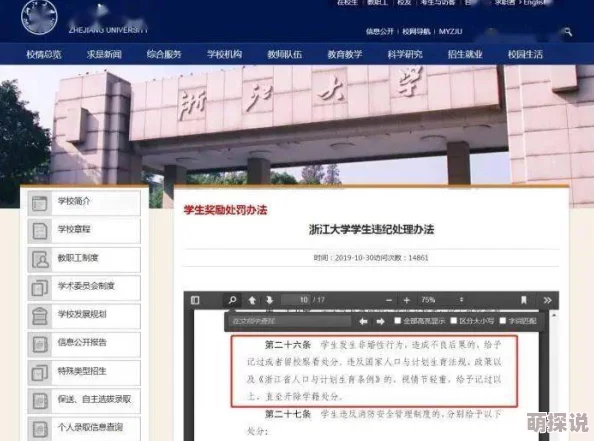Find next match right arrow
The height and width of the screenshot is (441, 594).
click(380, 321)
